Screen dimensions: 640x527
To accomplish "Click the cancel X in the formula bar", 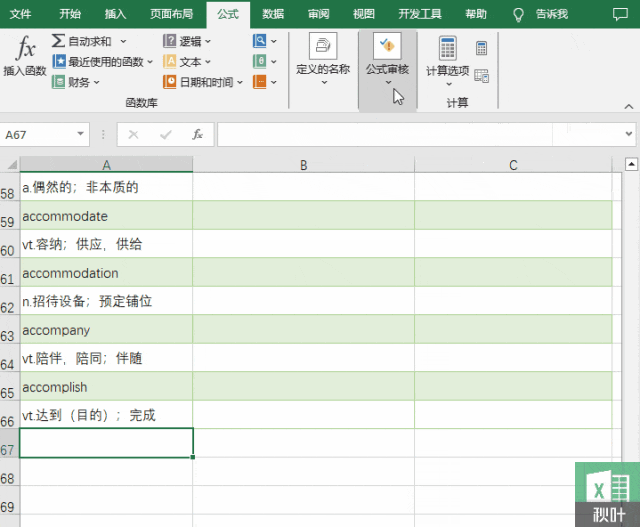I will coord(133,134).
